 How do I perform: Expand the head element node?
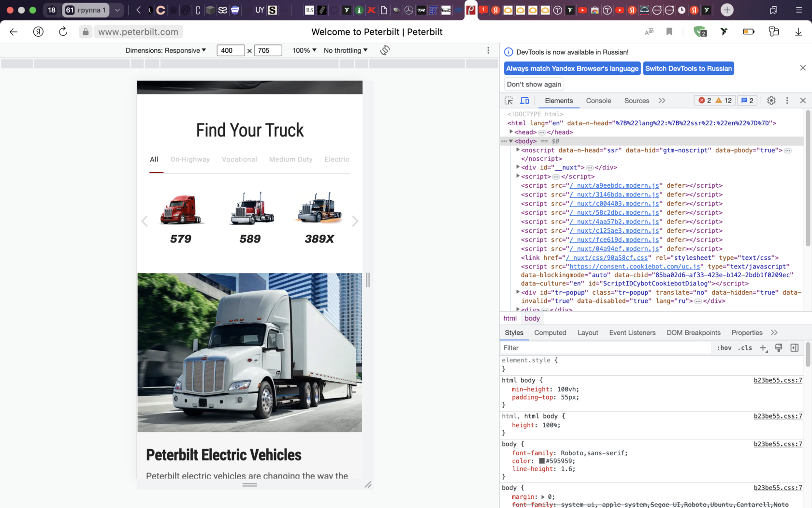(511, 132)
